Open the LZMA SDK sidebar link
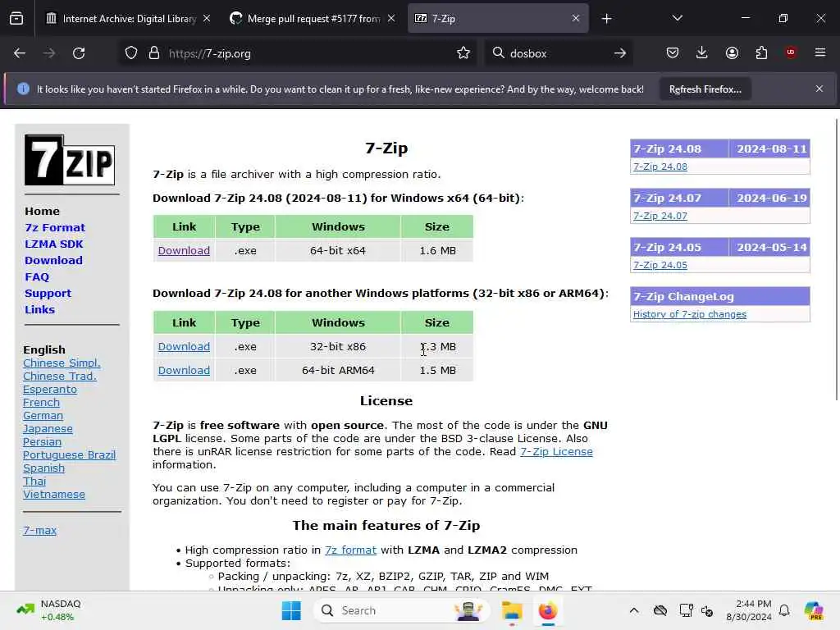This screenshot has height=630, width=840. pyautogui.click(x=54, y=244)
